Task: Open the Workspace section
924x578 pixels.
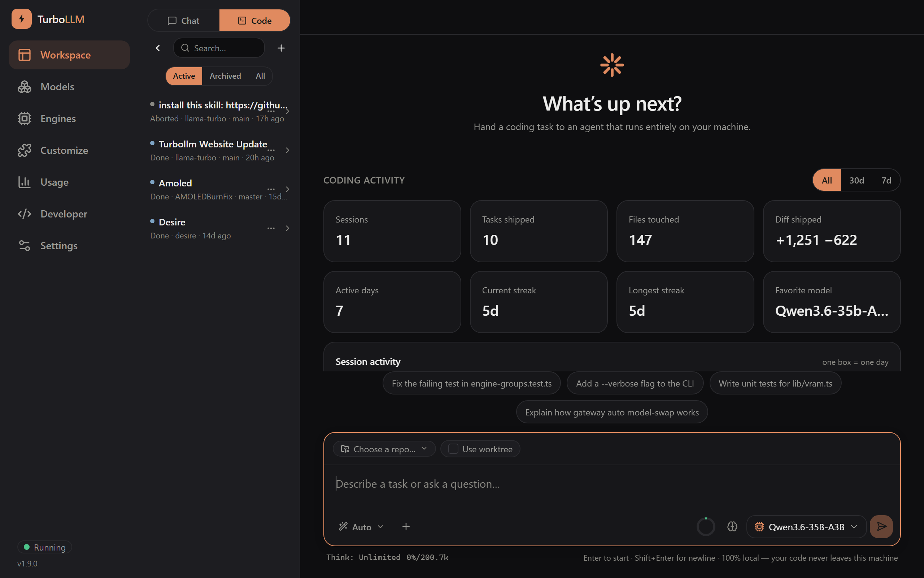Action: point(69,55)
